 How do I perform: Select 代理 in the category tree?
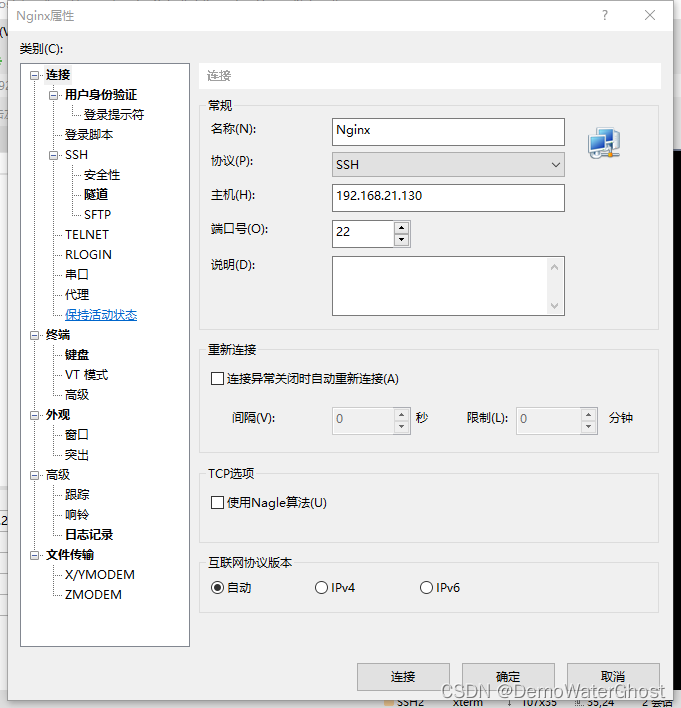pos(77,295)
